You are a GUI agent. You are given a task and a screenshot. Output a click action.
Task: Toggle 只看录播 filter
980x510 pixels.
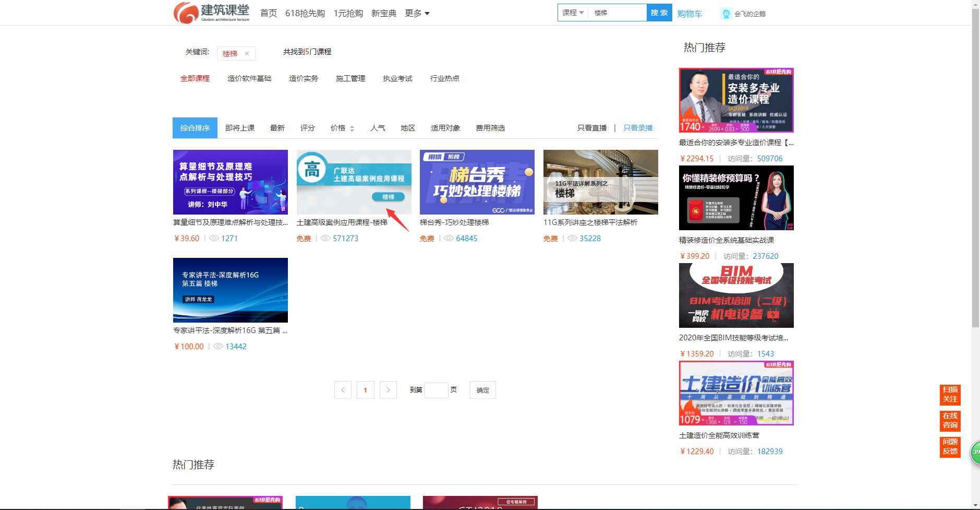point(638,128)
